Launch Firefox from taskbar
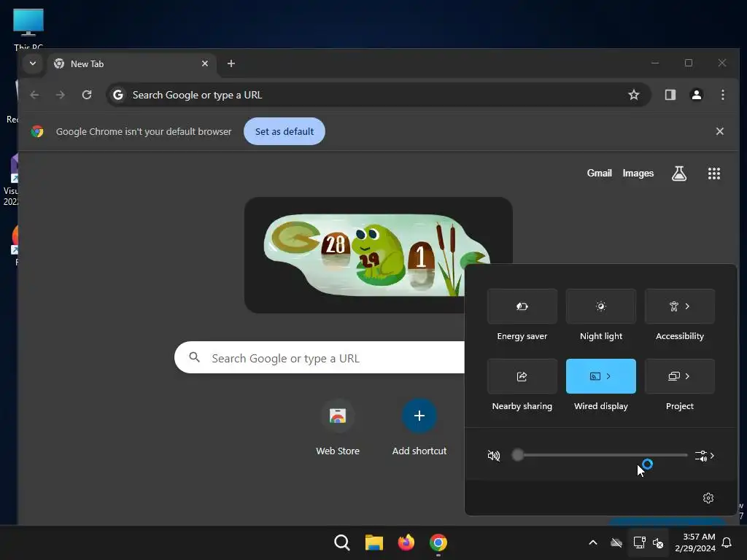 click(406, 542)
